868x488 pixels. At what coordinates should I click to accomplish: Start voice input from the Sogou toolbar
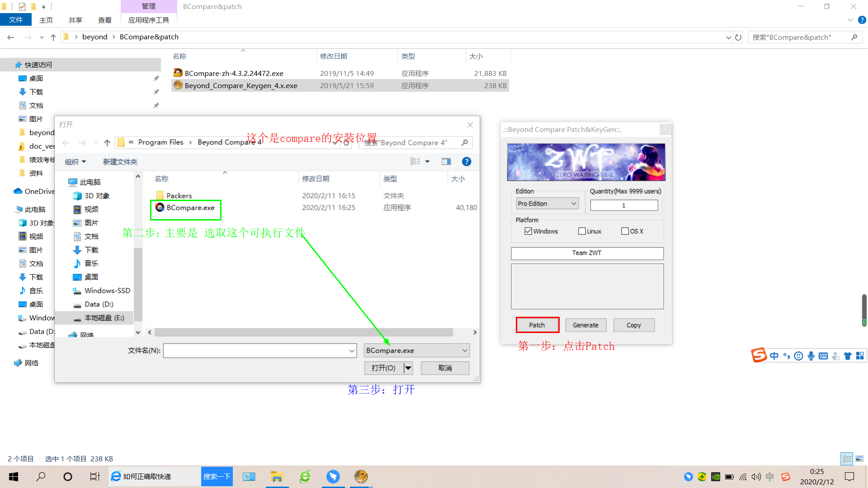[811, 356]
